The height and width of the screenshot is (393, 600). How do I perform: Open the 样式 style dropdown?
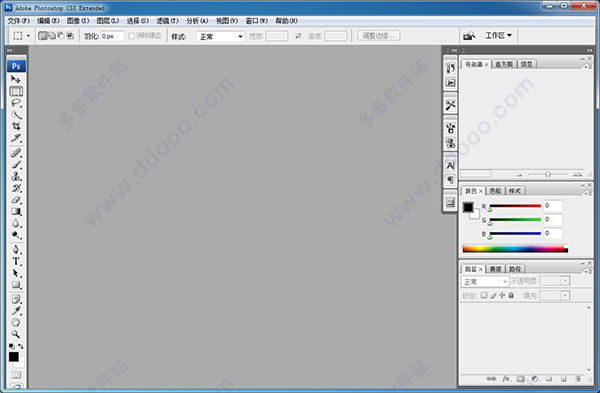pos(221,36)
